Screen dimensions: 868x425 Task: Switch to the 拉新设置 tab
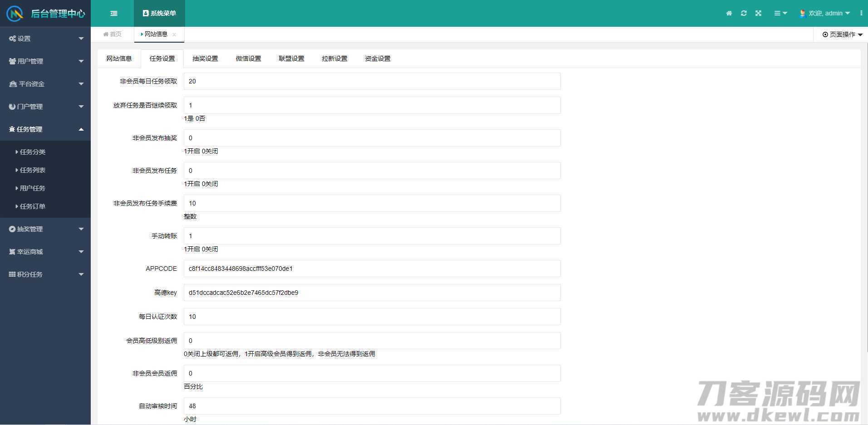tap(334, 59)
